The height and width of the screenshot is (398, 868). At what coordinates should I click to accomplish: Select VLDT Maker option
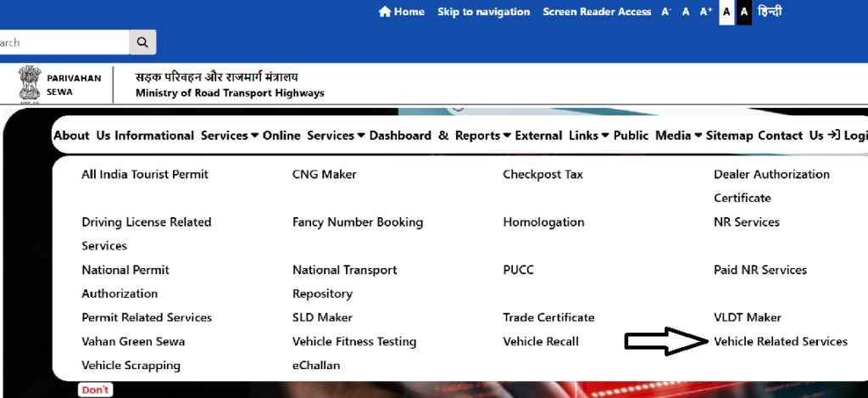click(748, 317)
